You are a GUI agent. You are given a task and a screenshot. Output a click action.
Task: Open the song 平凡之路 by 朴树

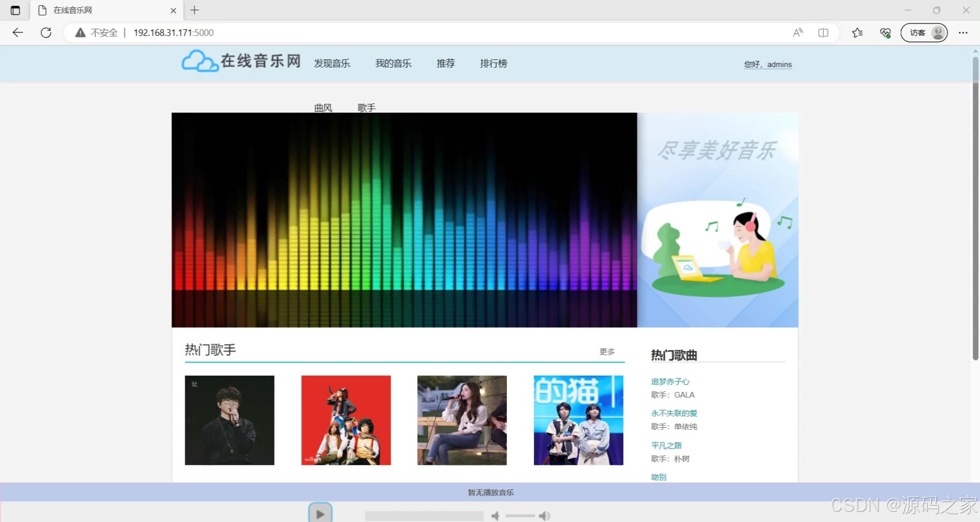666,445
